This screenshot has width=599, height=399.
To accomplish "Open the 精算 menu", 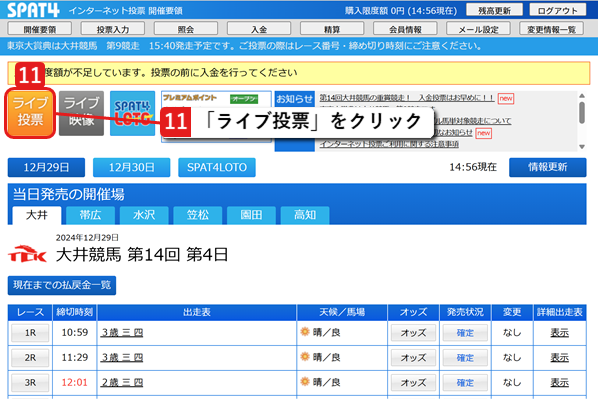I will 332,29.
